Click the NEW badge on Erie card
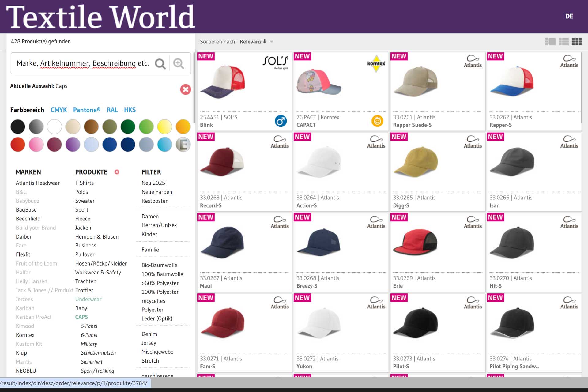The height and width of the screenshot is (392, 588). (x=399, y=217)
